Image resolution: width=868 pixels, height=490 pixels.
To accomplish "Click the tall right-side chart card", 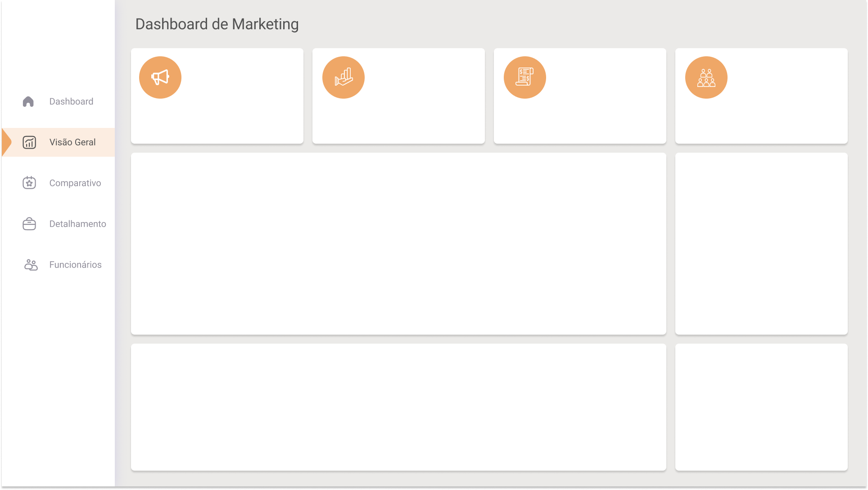I will (x=761, y=244).
